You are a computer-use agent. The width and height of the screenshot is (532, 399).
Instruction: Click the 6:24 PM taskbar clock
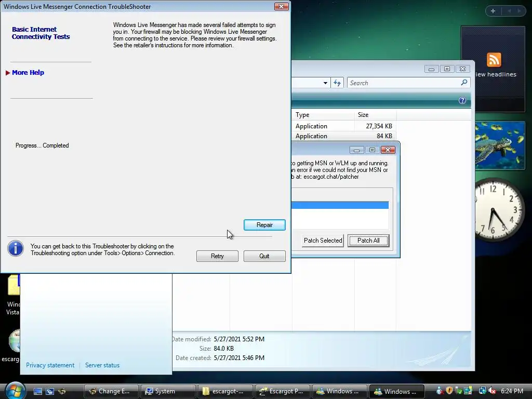512,391
